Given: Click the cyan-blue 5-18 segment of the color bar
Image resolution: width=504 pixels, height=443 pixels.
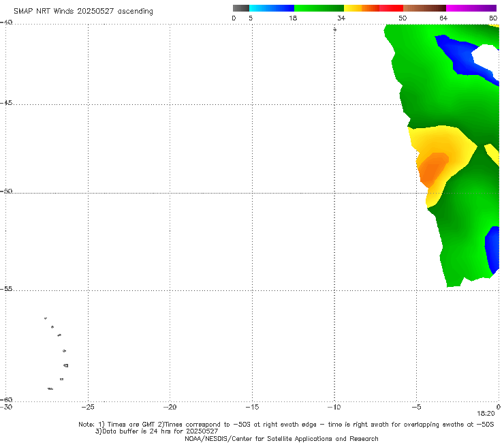Looking at the screenshot, I should click(x=272, y=8).
